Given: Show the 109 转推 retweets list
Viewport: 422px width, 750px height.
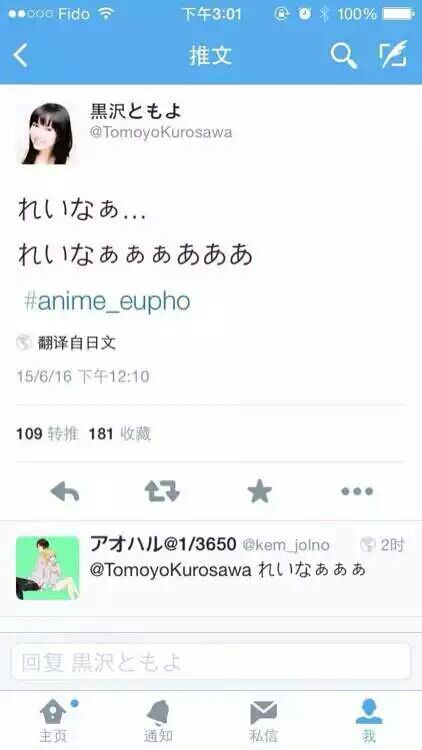Looking at the screenshot, I should tap(47, 434).
